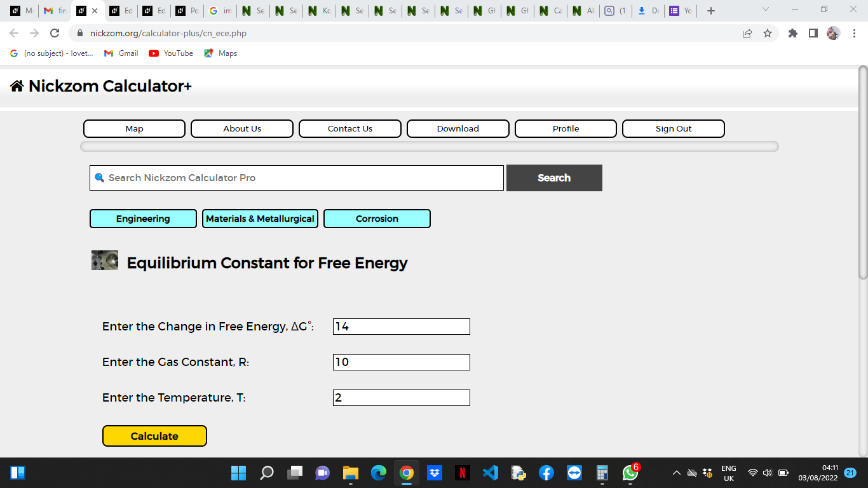Click the home icon beside Nickzom Calculator+
The height and width of the screenshot is (488, 868).
coord(17,86)
